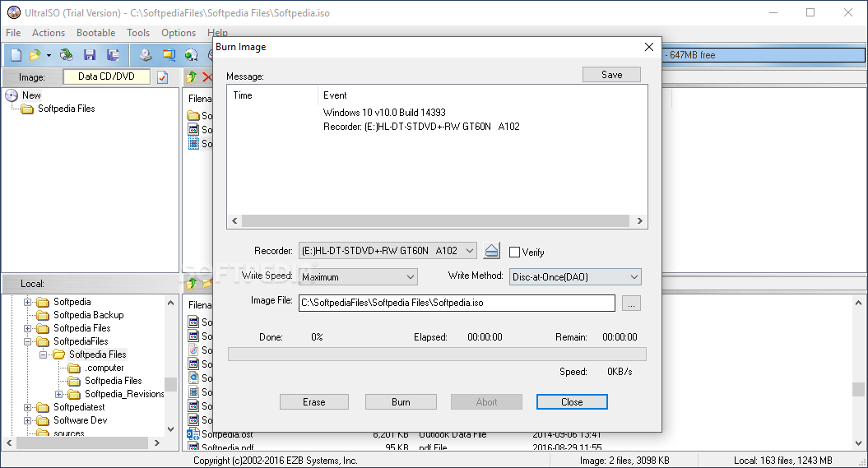Select the Software Dev folder
The image size is (868, 468).
pos(81,420)
